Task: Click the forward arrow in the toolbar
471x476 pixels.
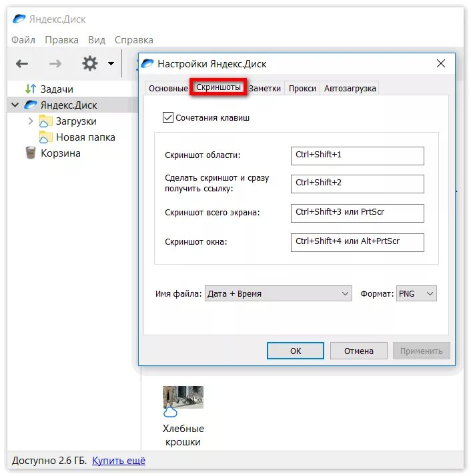Action: (x=55, y=64)
